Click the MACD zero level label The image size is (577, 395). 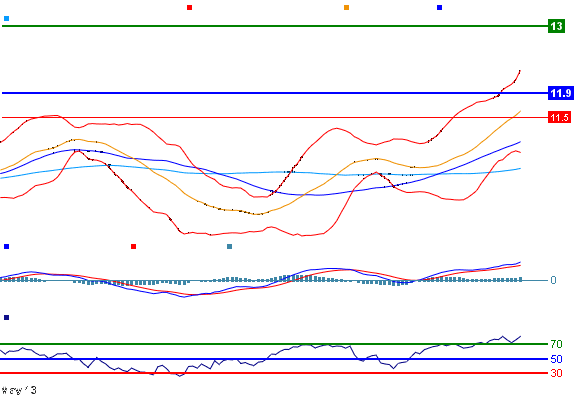553,280
